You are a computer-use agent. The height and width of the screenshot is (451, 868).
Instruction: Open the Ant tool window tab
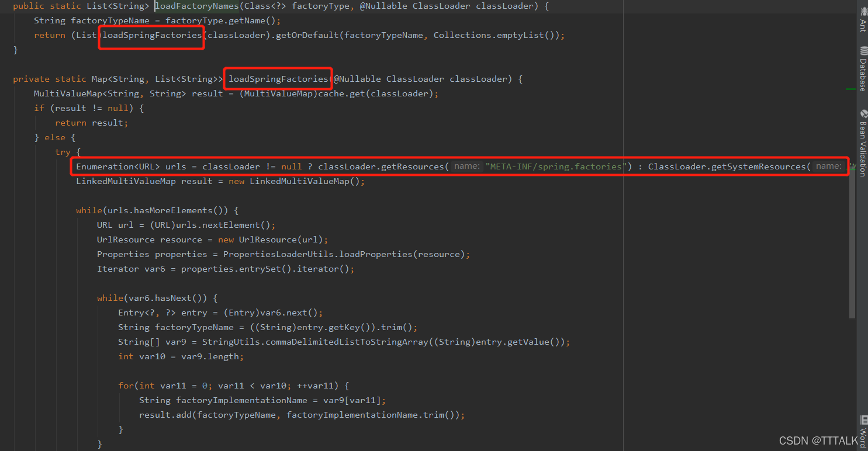(863, 20)
